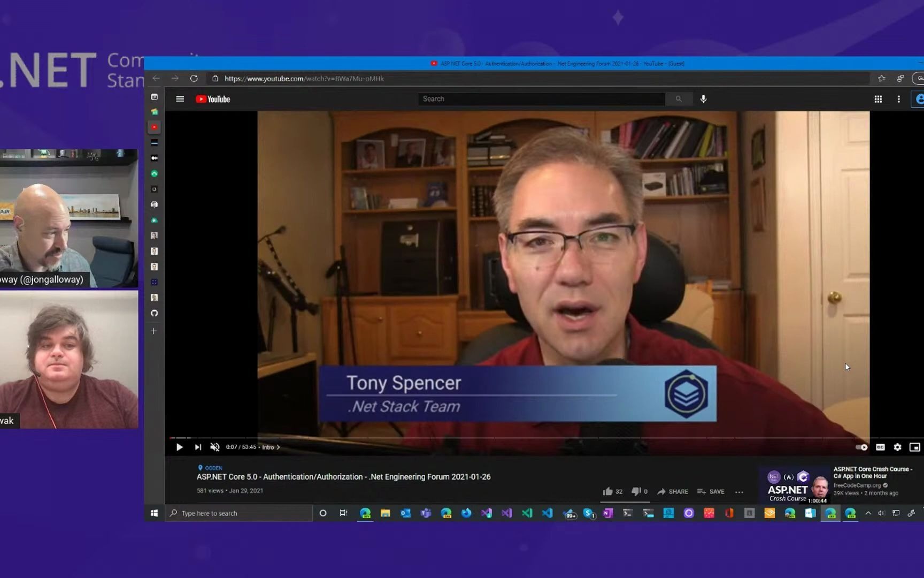The image size is (924, 578).
Task: Open the three-dot menu below the video
Action: click(739, 491)
